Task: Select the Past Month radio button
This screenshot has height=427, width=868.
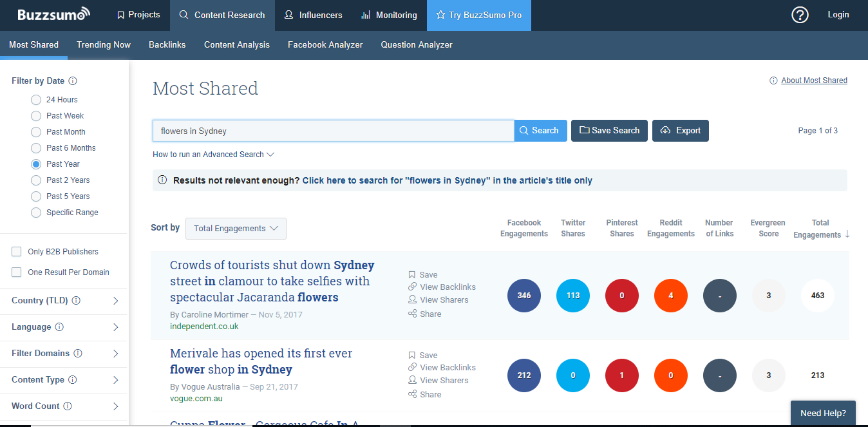Action: pos(36,132)
